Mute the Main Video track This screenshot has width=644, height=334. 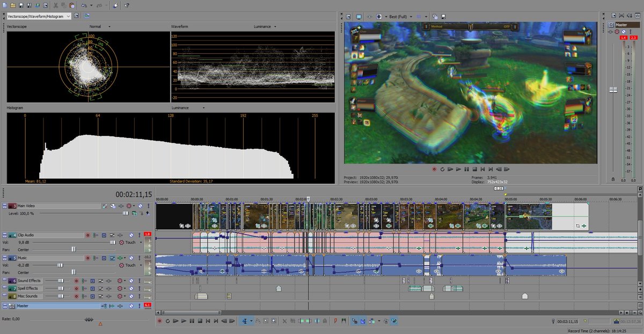point(140,206)
